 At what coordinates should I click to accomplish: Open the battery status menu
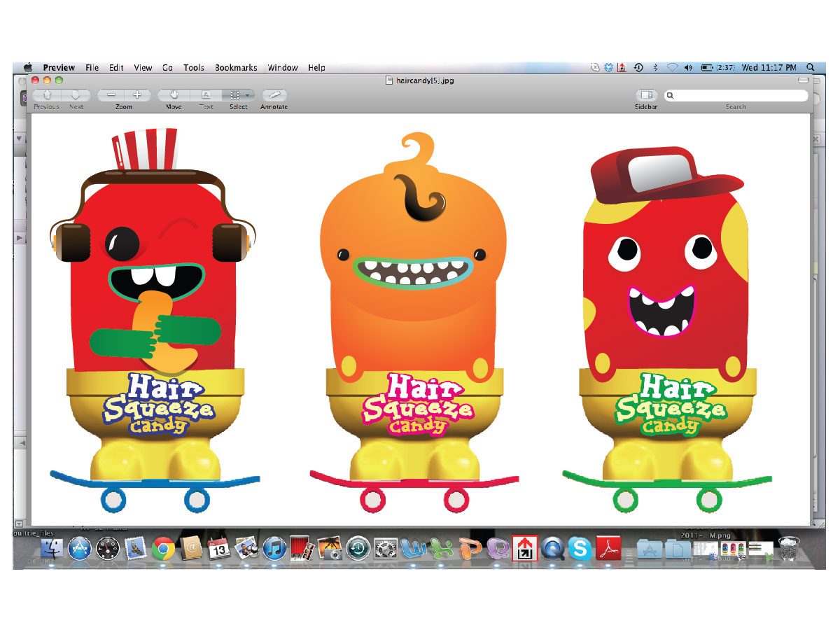(717, 68)
